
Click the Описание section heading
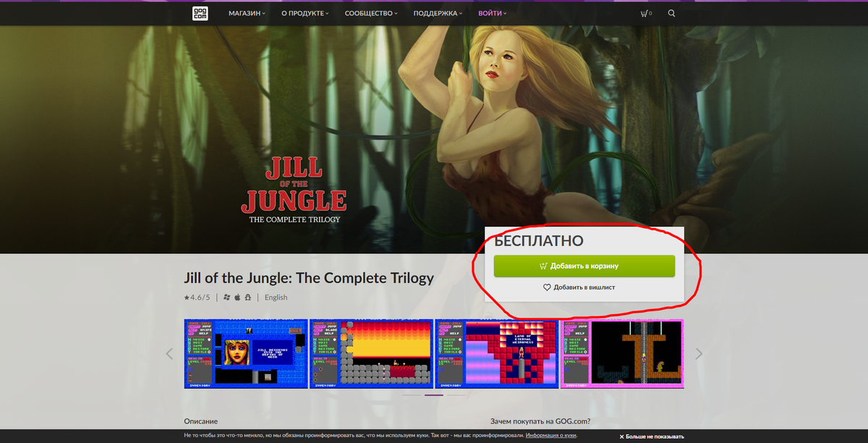point(200,421)
